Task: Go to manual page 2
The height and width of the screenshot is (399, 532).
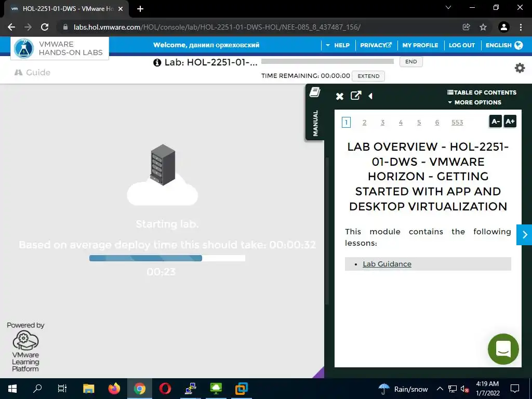Action: point(364,123)
